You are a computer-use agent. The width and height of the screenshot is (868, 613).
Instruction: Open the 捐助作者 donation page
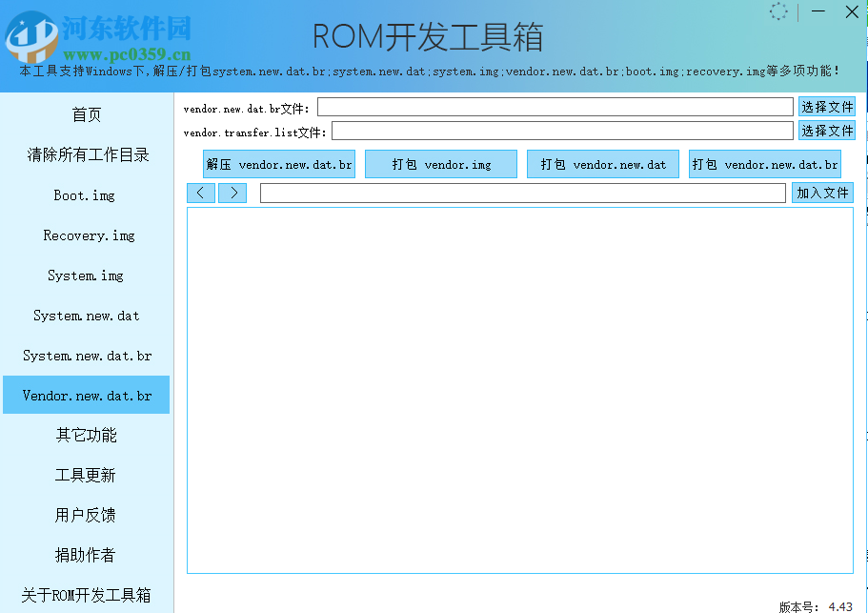(x=86, y=554)
